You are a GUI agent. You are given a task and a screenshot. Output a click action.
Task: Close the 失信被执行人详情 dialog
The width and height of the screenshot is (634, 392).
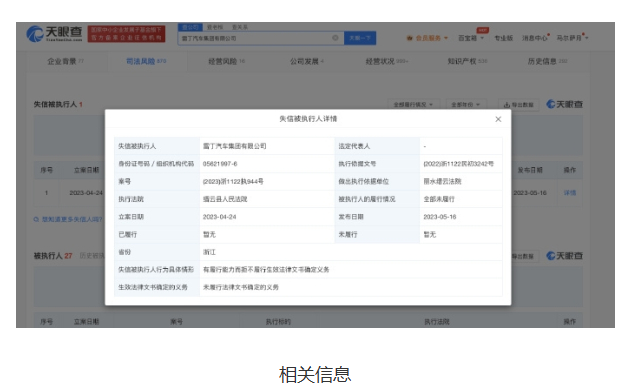498,119
